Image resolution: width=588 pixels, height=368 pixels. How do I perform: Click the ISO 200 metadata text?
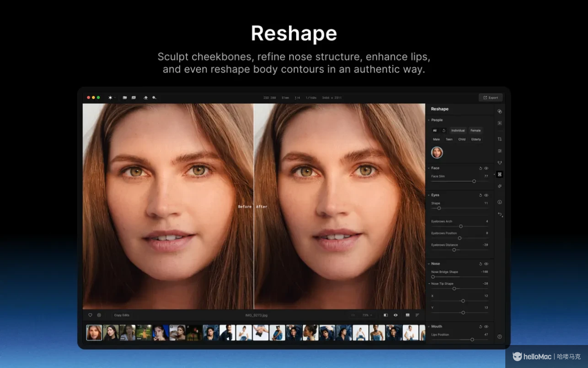270,98
